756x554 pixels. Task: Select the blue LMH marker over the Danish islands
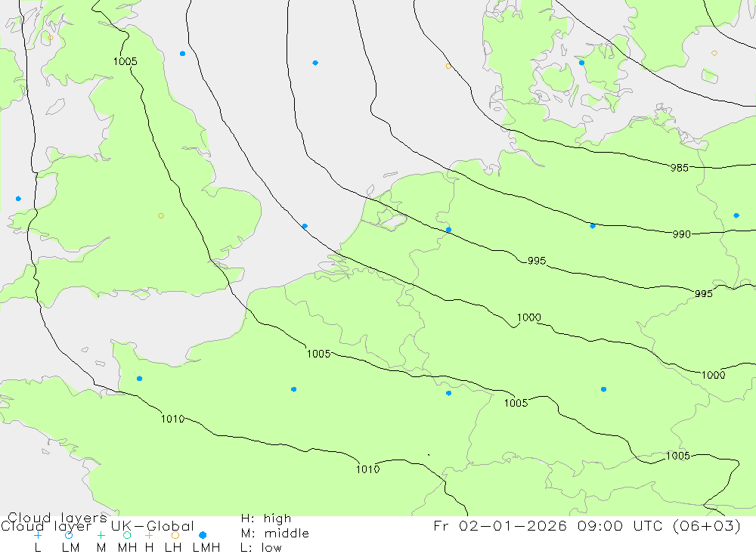click(x=581, y=63)
